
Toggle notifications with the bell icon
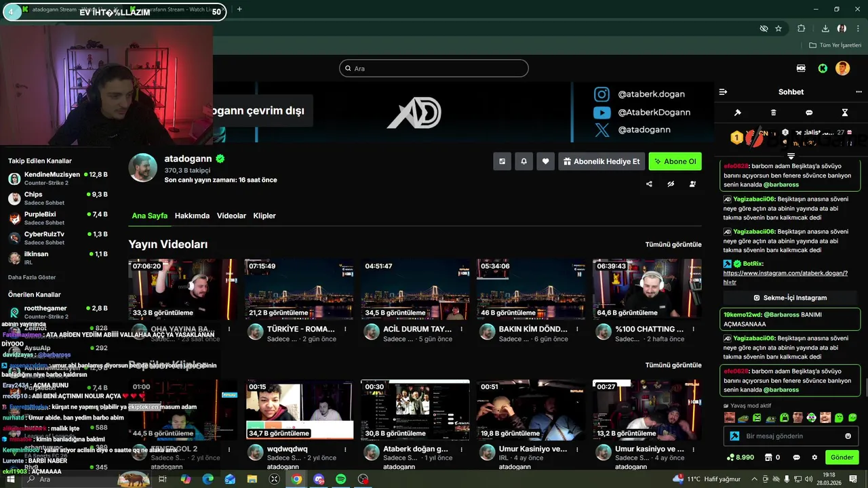coord(524,161)
